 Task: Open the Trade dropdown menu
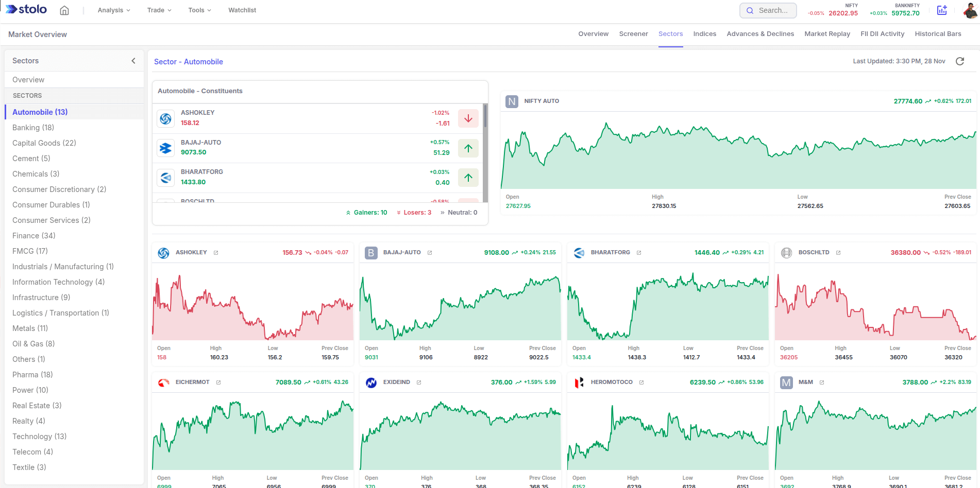click(x=159, y=10)
